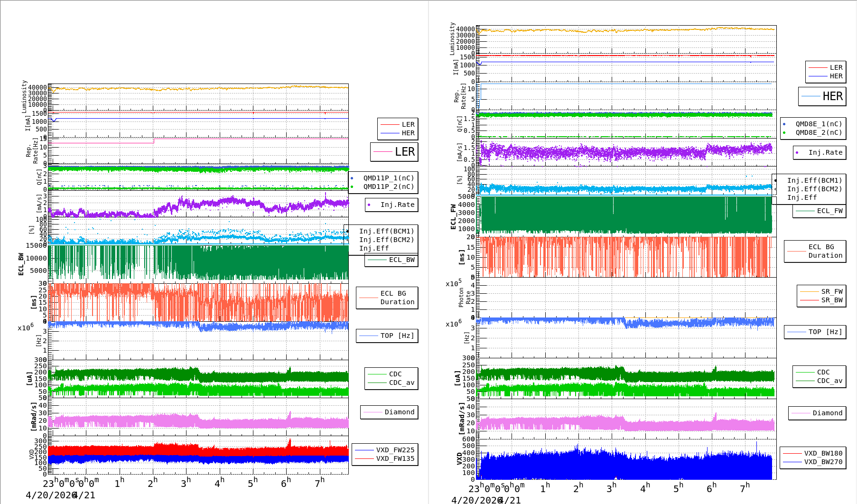Click the purple dot in right Inj.Rate legend
Screen dimensions: 857x504
[x=797, y=153]
